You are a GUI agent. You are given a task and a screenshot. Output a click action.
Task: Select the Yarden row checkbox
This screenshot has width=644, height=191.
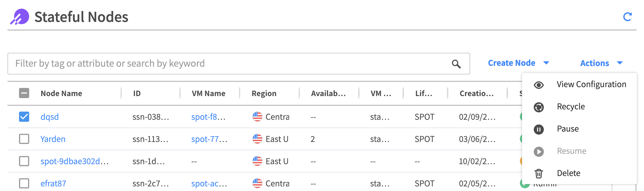pos(24,139)
